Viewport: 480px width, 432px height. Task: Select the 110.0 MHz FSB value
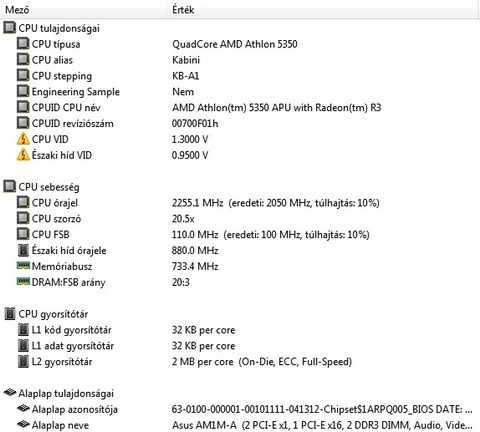(271, 235)
